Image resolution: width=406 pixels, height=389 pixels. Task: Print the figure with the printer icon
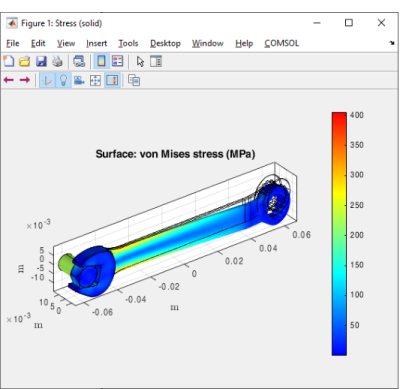tap(57, 61)
